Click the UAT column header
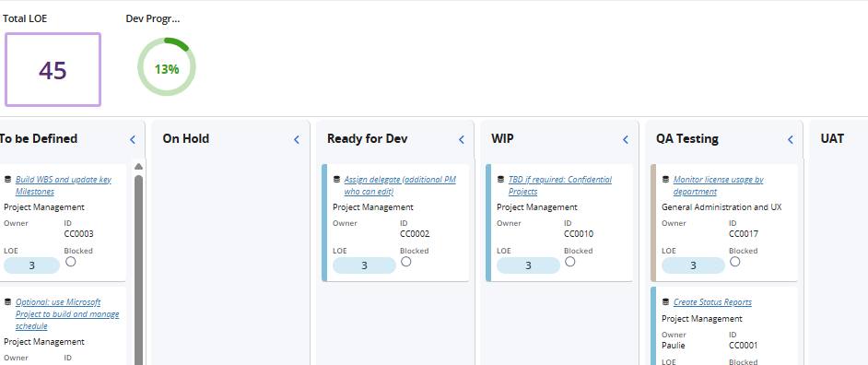868x365 pixels. point(832,138)
